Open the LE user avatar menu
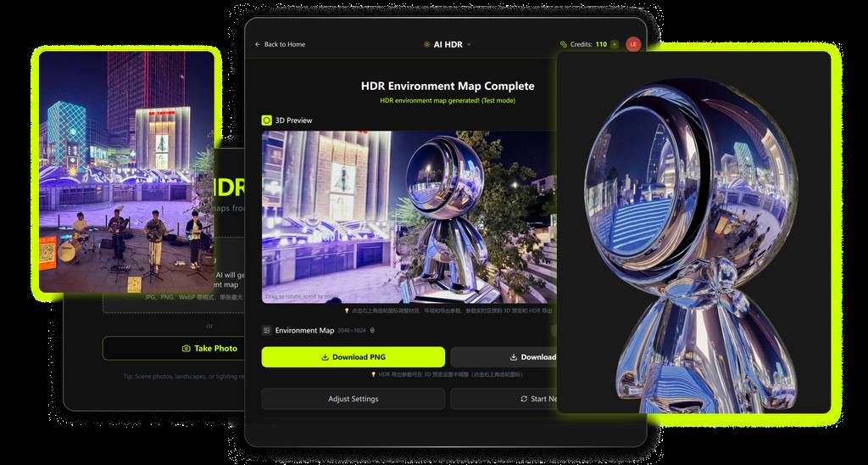The height and width of the screenshot is (465, 868). (633, 44)
